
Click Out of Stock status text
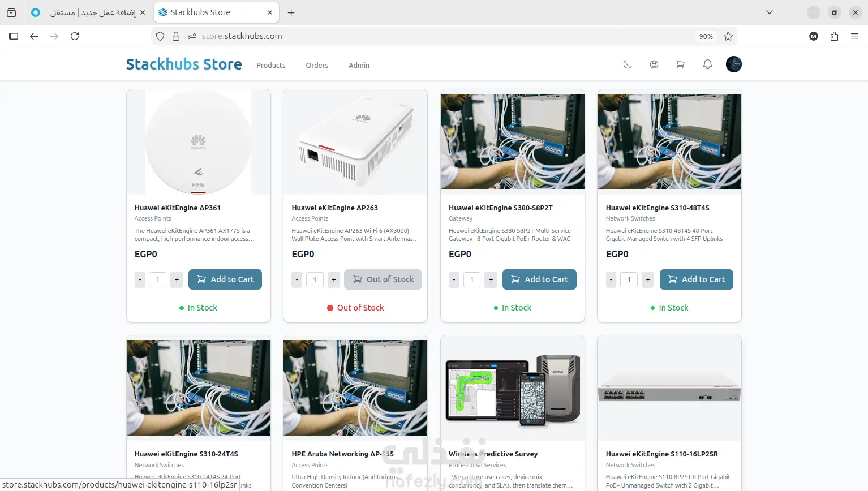tap(360, 308)
